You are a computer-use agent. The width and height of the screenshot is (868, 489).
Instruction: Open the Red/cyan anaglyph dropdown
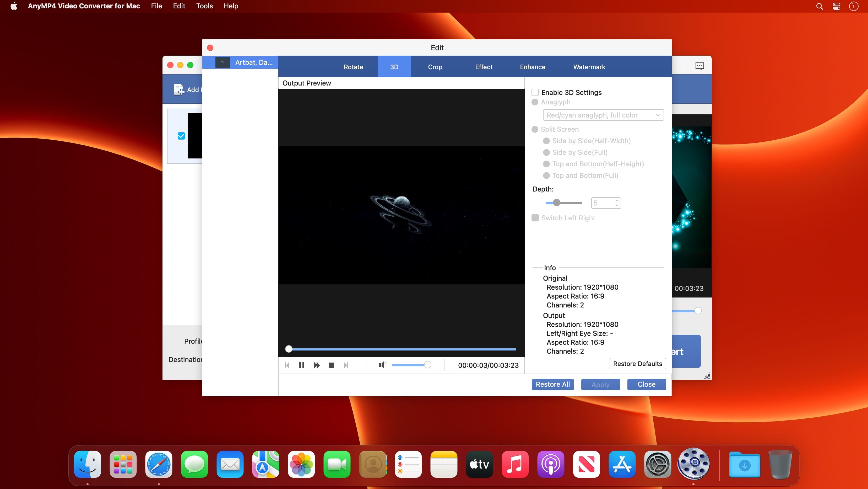(x=603, y=115)
